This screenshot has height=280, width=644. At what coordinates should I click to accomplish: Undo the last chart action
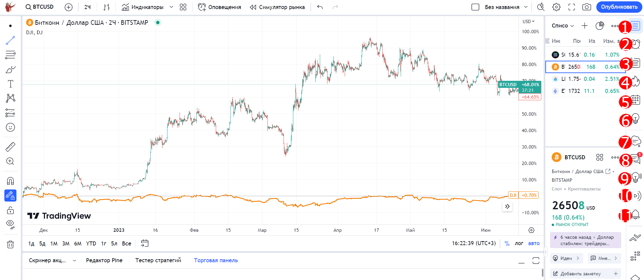click(x=320, y=7)
